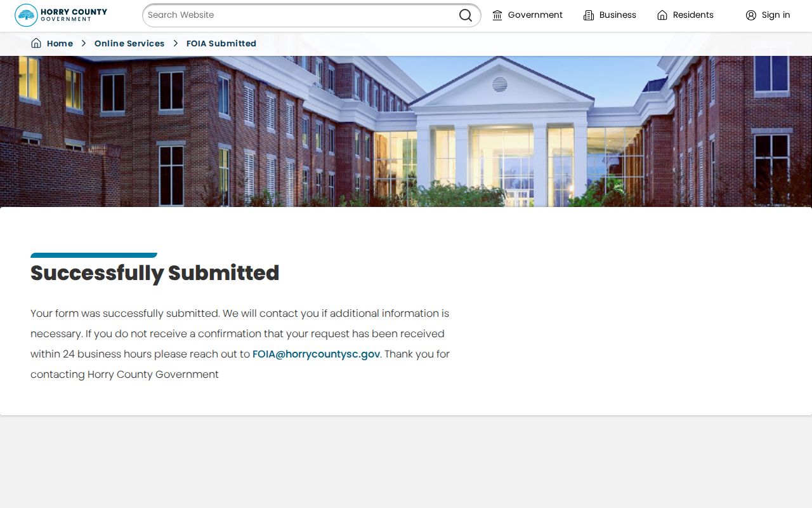This screenshot has height=508, width=812.
Task: Open the Government menu
Action: [x=528, y=15]
